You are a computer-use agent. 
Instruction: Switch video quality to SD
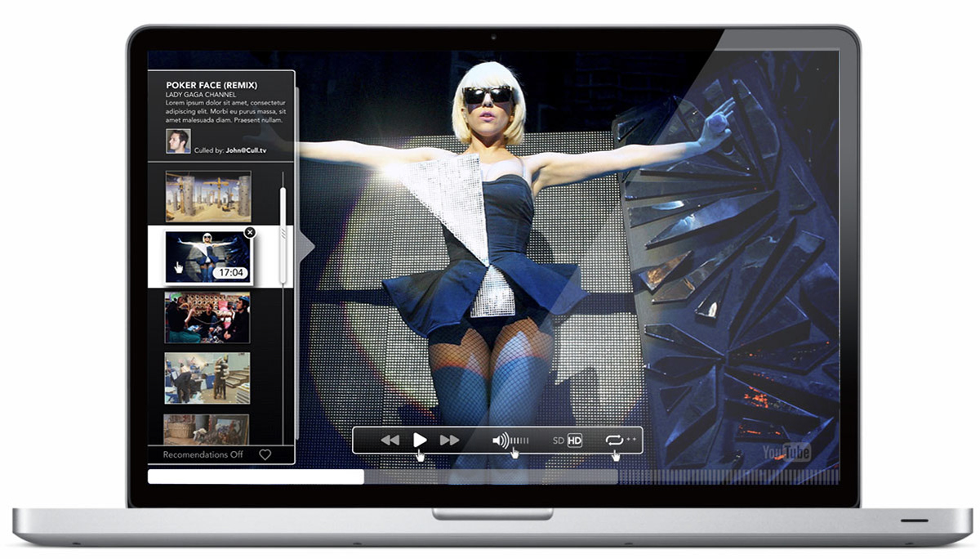559,440
